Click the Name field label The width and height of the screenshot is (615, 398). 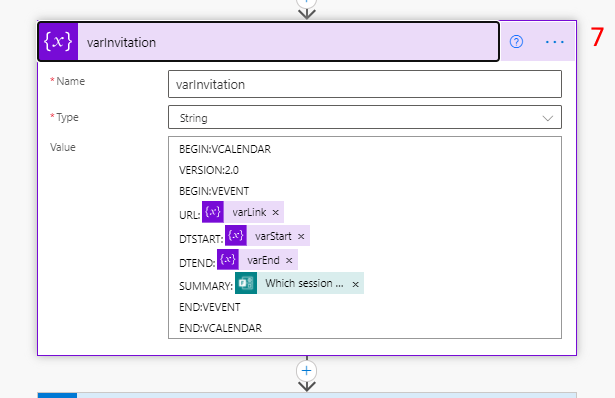70,81
